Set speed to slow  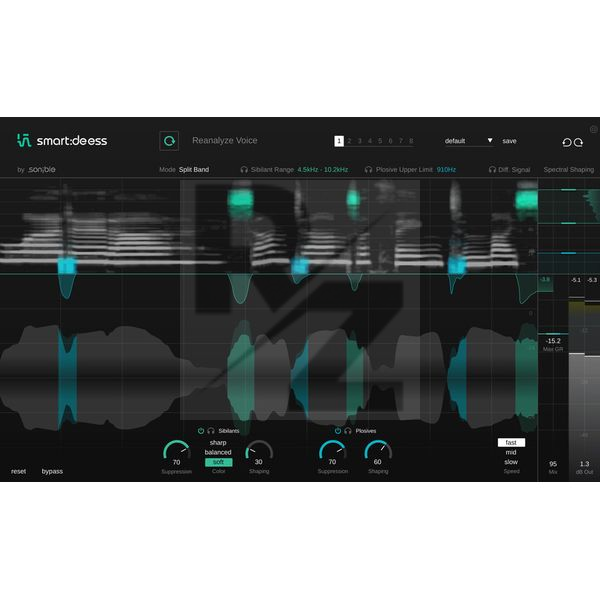(511, 462)
